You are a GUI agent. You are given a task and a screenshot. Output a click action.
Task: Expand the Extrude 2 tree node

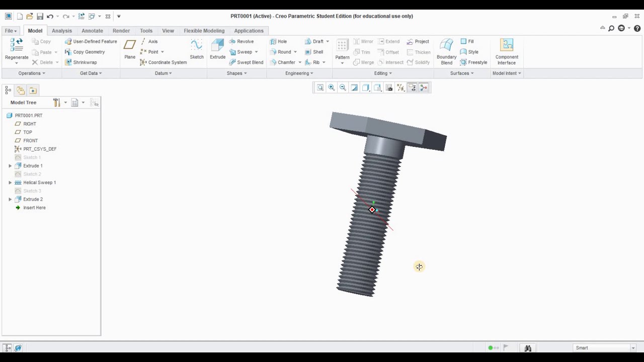click(10, 199)
